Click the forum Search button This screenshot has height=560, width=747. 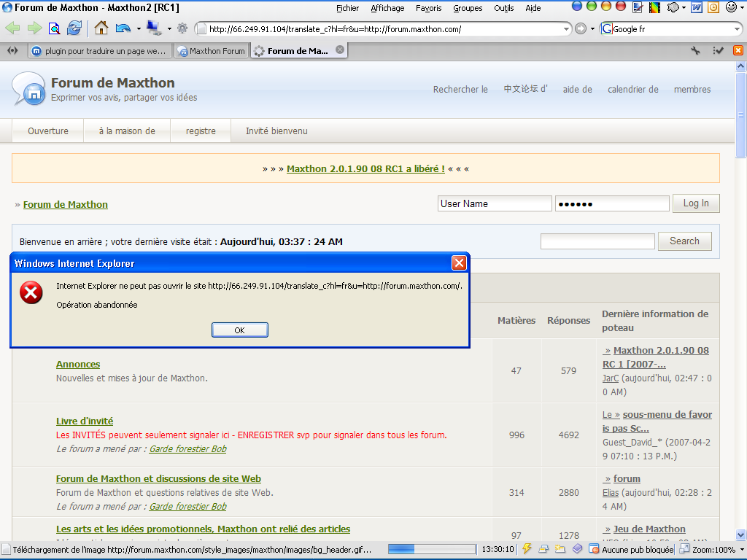click(x=684, y=241)
